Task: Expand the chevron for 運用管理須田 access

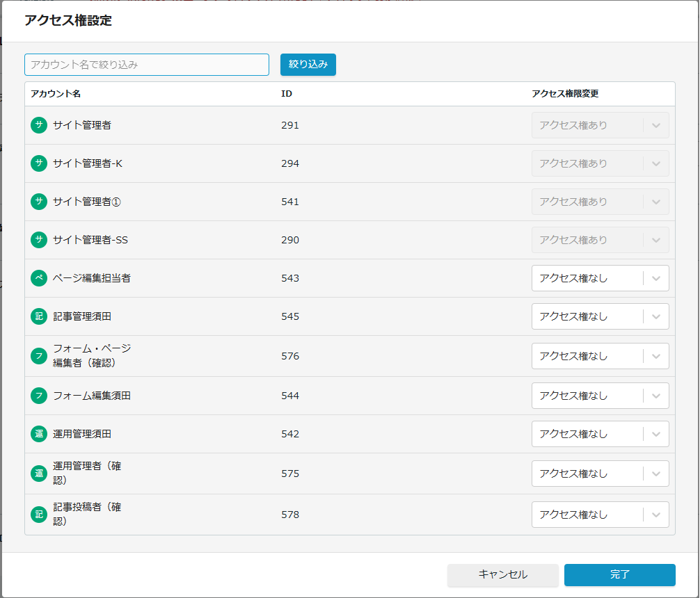Action: coord(655,434)
